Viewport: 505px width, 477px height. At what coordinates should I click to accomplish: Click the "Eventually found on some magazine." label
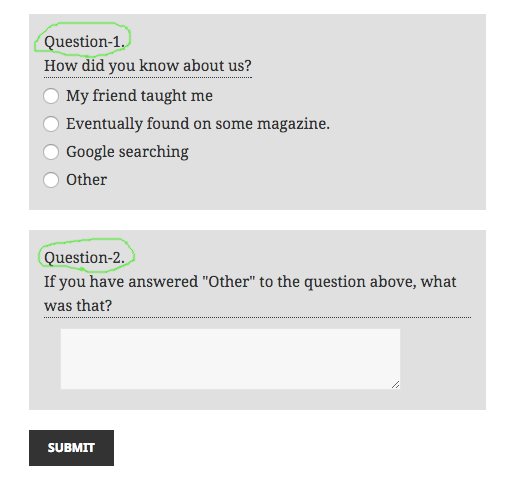click(198, 124)
